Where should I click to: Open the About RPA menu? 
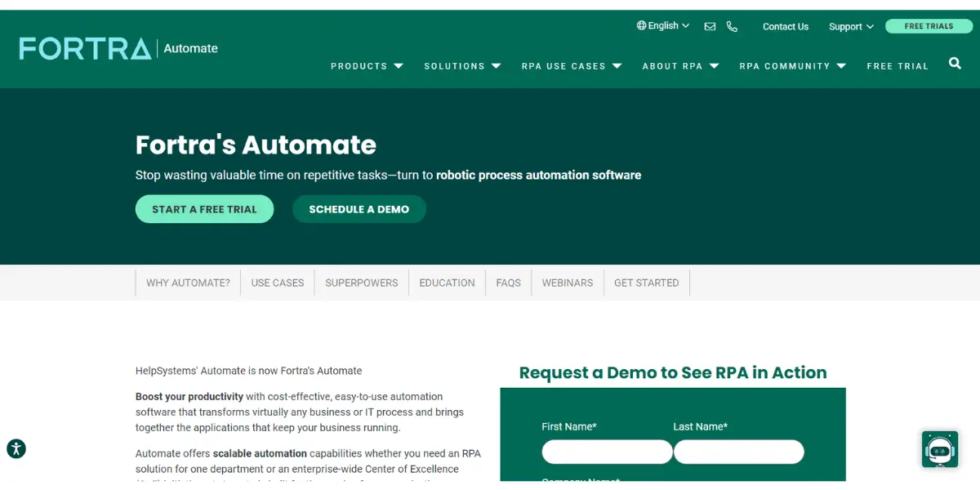coord(680,66)
